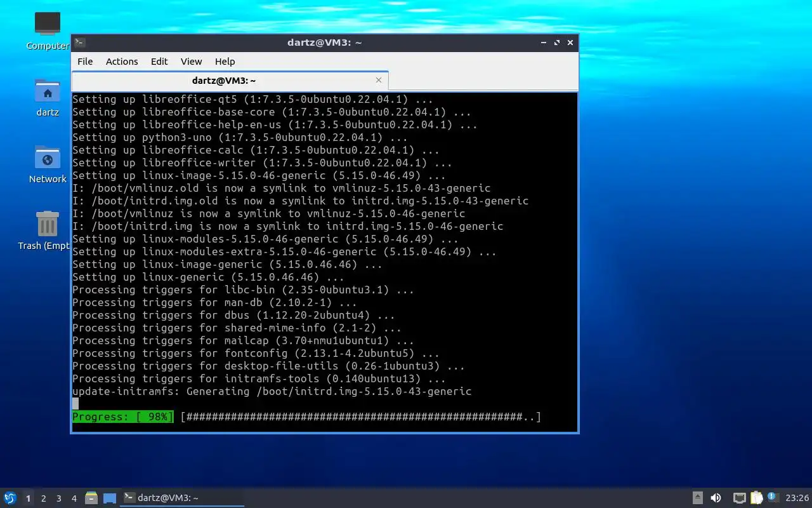Open the update notifier tray icon
The height and width of the screenshot is (508, 812).
tap(772, 497)
